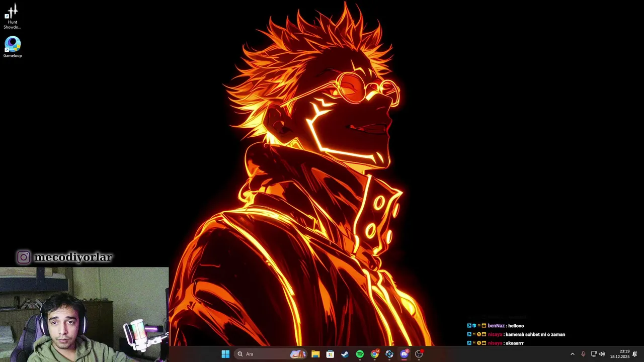
Task: Open the clock showing 23:19 18.12.2025
Action: [620, 354]
